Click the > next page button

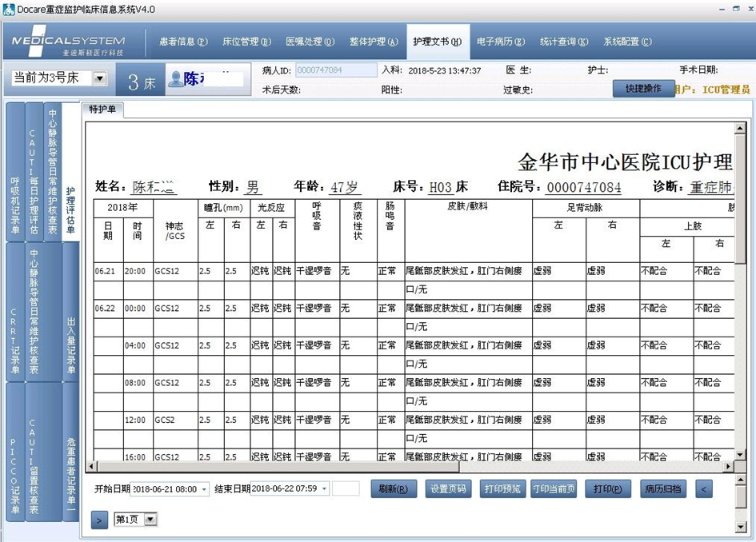(99, 520)
